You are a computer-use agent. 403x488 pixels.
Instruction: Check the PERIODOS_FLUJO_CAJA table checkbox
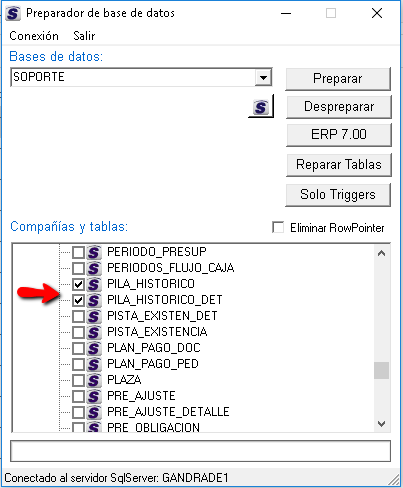(78, 268)
